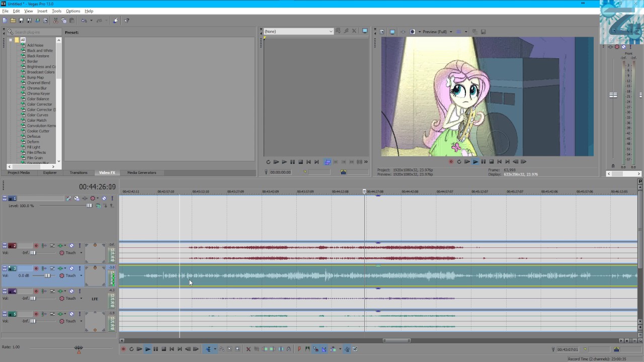Screen dimensions: 644x362
Task: Adjust volume slider on audio track 3
Action: click(47, 276)
